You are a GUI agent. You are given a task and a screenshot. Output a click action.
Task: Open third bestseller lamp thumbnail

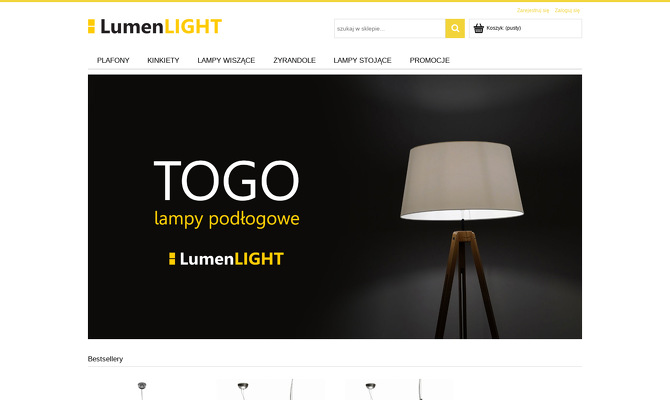point(398,389)
